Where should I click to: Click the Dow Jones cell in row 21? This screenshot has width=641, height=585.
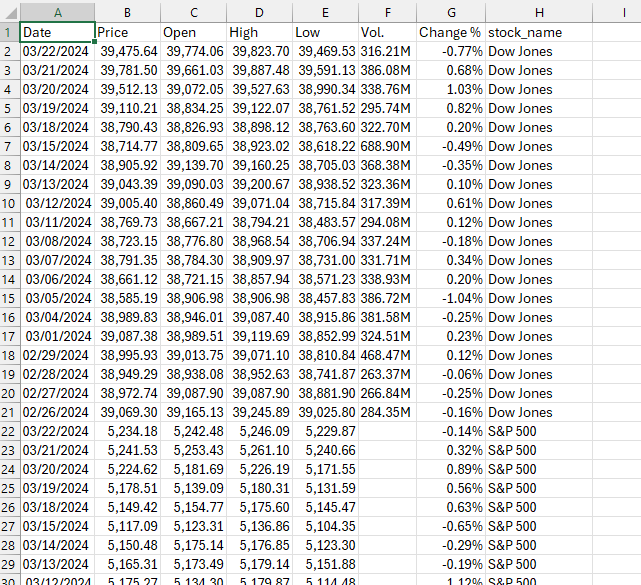539,412
